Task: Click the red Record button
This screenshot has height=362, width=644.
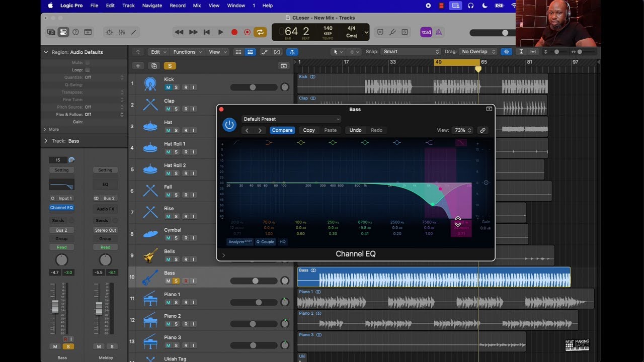Action: pyautogui.click(x=234, y=32)
